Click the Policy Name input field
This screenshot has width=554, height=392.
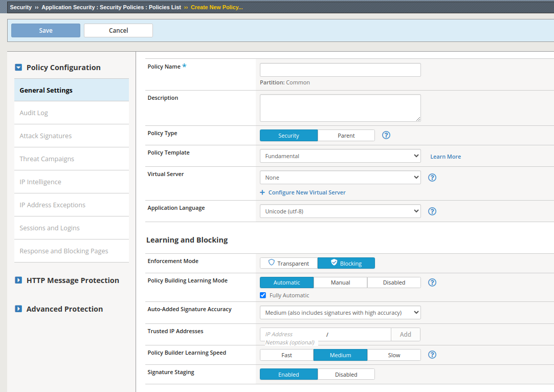pos(340,70)
